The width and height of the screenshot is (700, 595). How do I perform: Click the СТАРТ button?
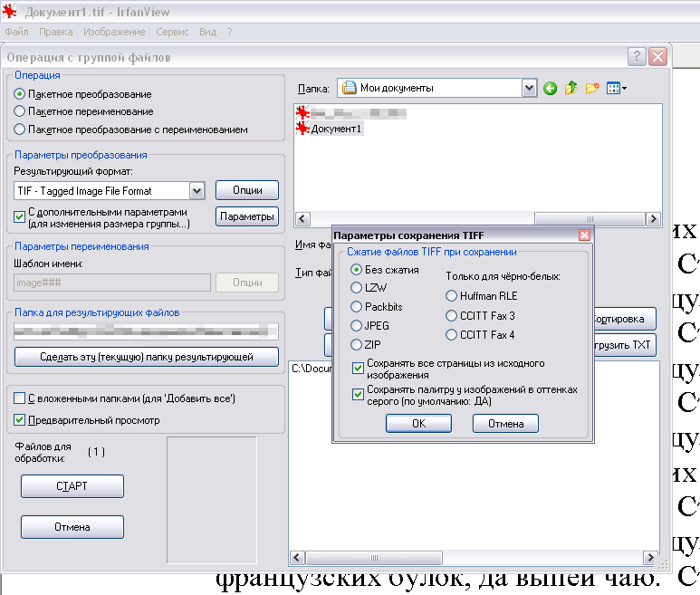point(72,486)
